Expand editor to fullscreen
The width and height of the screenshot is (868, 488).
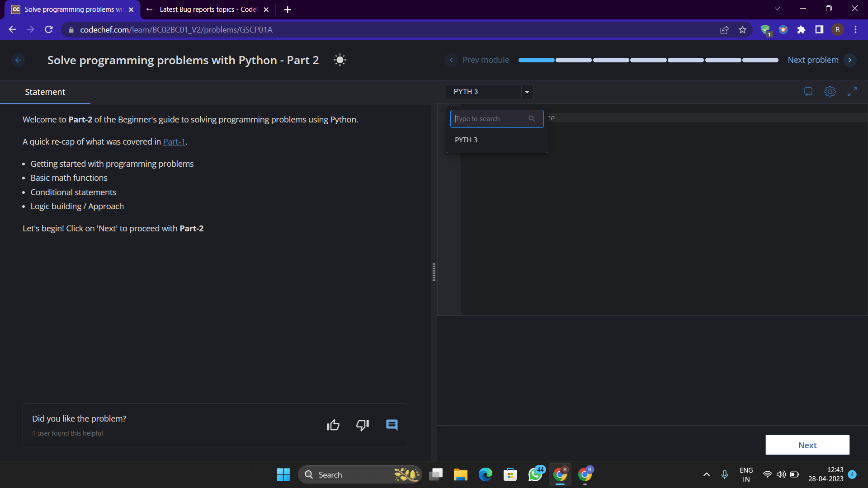point(852,92)
